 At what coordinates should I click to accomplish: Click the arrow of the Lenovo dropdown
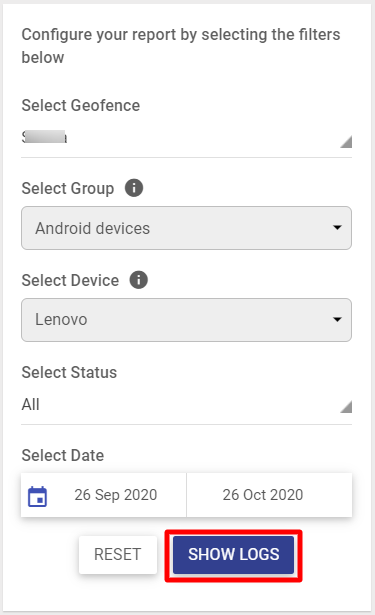pos(337,319)
